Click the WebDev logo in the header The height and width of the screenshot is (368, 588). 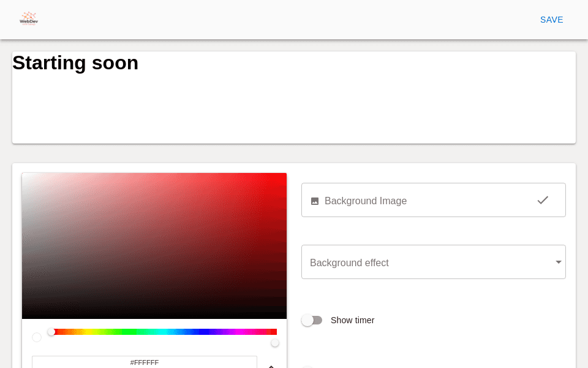click(28, 19)
